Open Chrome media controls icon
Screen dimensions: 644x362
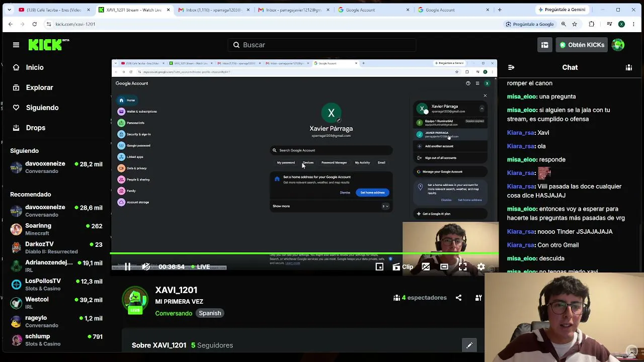[609, 24]
